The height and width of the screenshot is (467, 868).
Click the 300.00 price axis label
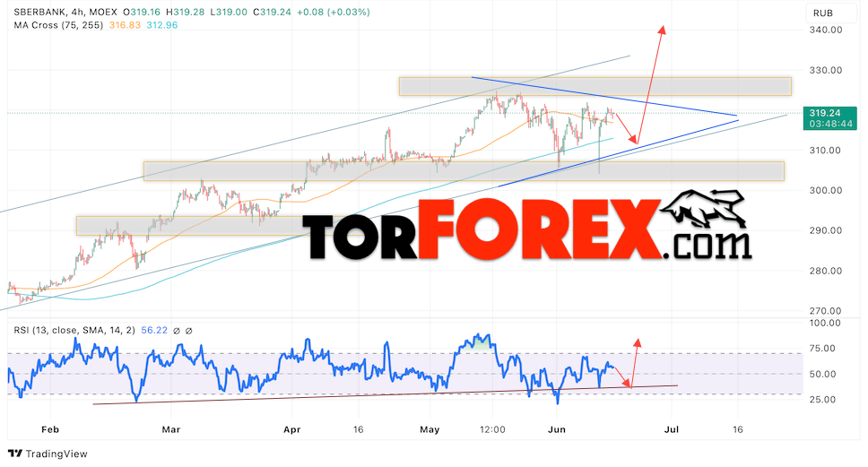point(825,190)
